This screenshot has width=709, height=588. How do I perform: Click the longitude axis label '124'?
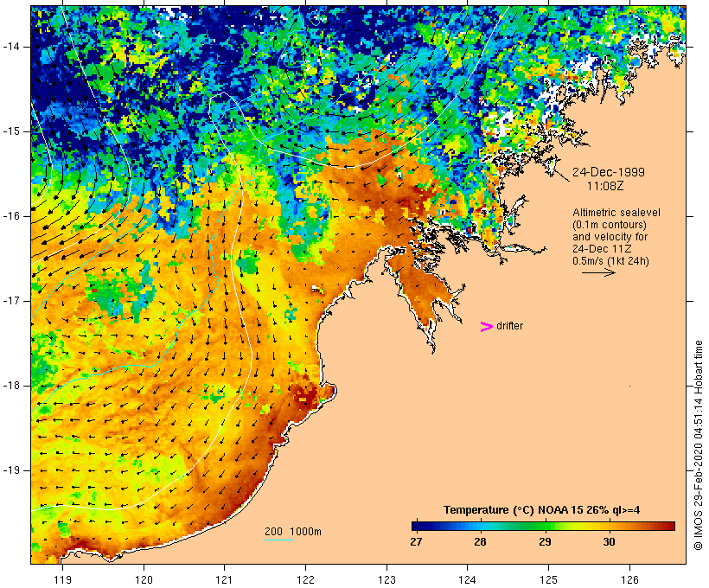click(x=468, y=579)
